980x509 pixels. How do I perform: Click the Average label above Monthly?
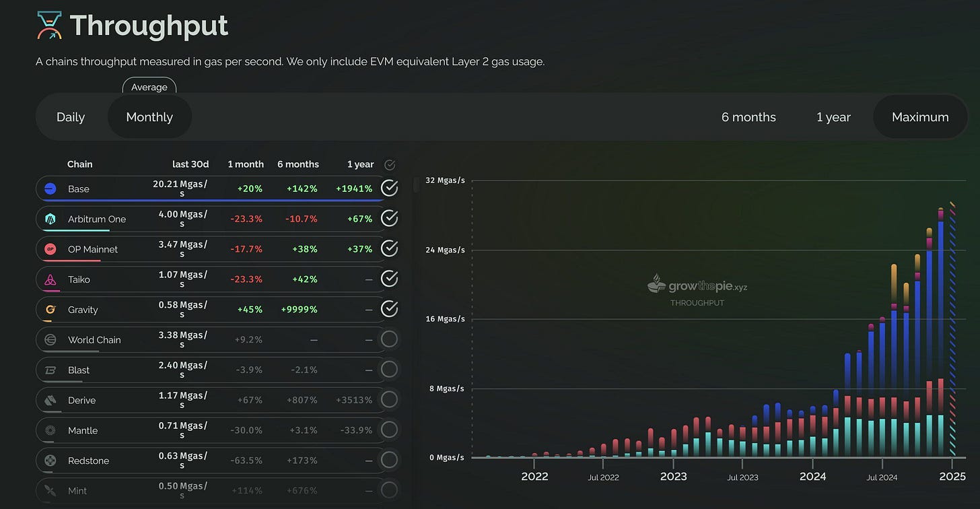click(x=149, y=87)
